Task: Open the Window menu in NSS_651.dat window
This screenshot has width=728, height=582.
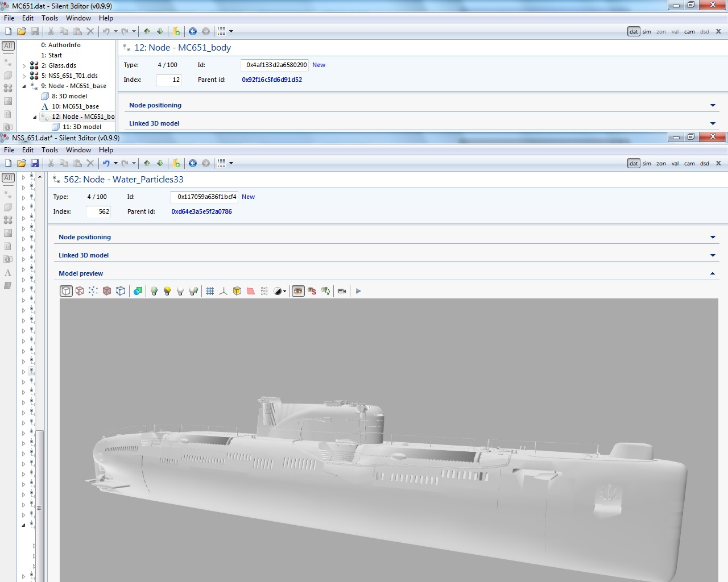Action: coord(78,150)
